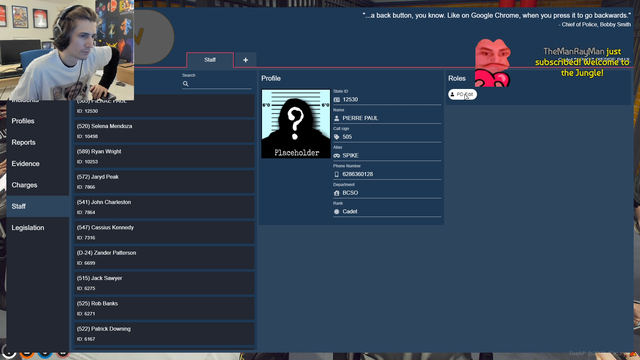Select staff member Jack Sawyer

coord(164,283)
